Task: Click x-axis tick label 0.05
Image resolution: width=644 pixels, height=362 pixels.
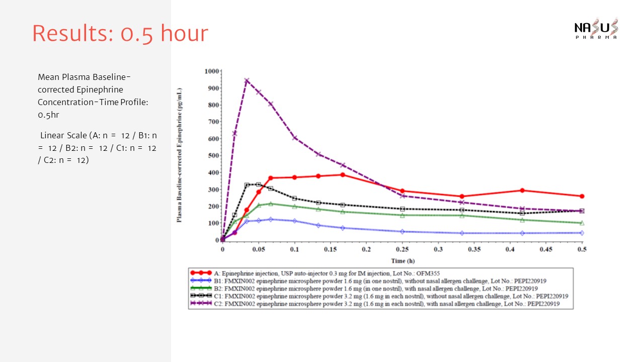Action: click(x=259, y=249)
